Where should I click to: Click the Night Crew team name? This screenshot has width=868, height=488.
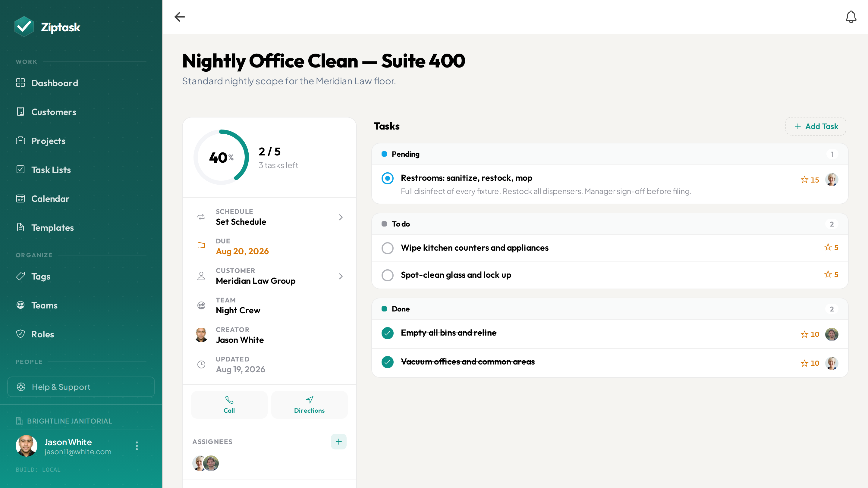238,310
